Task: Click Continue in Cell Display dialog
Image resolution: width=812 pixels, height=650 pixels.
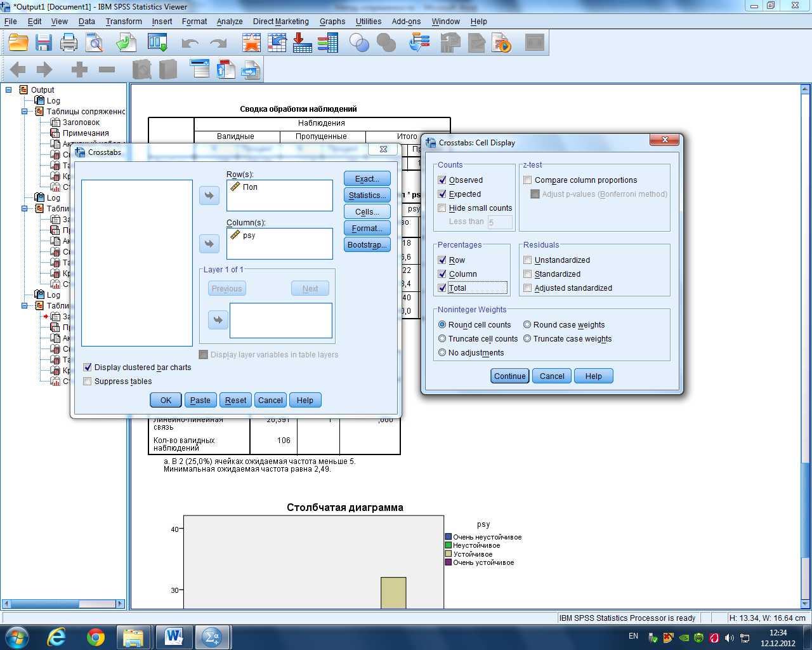Action: point(510,376)
